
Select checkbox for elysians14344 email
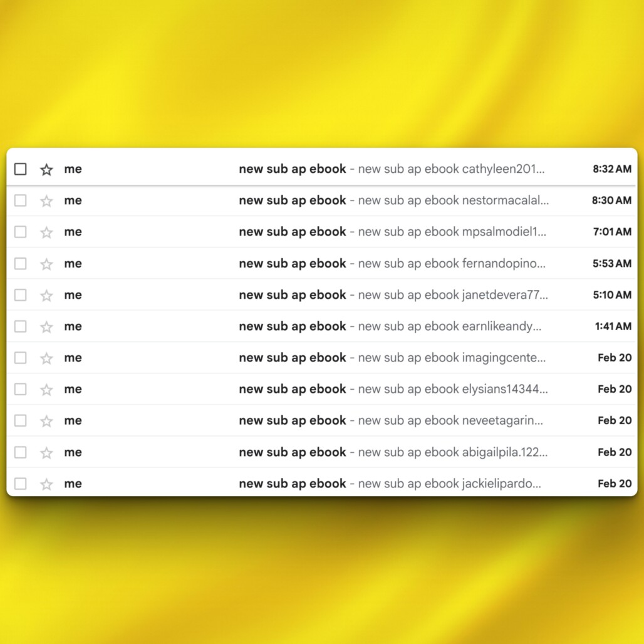point(20,389)
